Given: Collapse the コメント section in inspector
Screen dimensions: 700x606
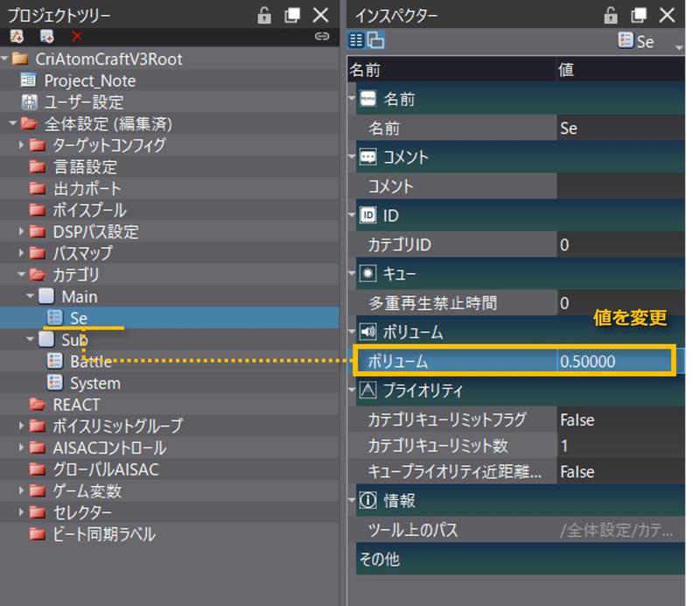Looking at the screenshot, I should click(x=352, y=157).
